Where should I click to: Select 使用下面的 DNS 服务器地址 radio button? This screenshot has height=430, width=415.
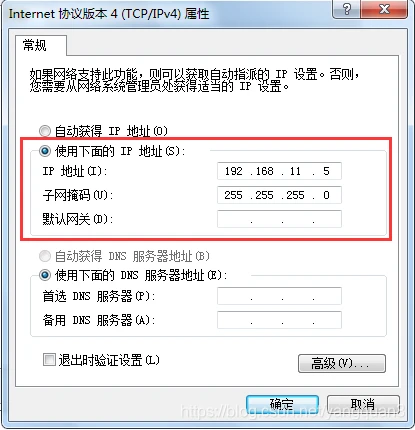point(45,275)
